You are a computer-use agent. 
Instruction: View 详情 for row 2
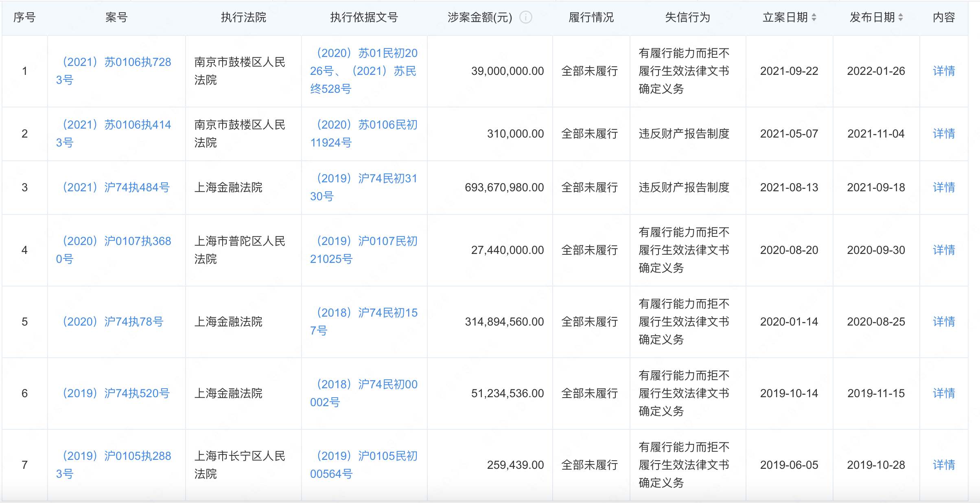tap(944, 133)
